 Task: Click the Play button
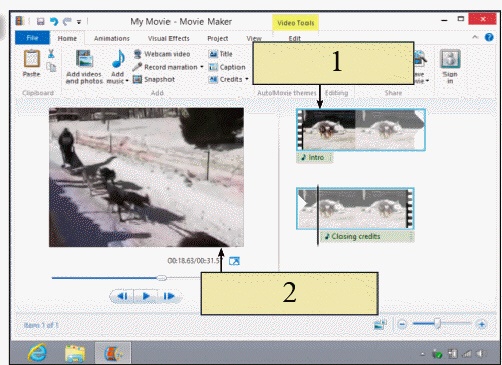(x=146, y=296)
